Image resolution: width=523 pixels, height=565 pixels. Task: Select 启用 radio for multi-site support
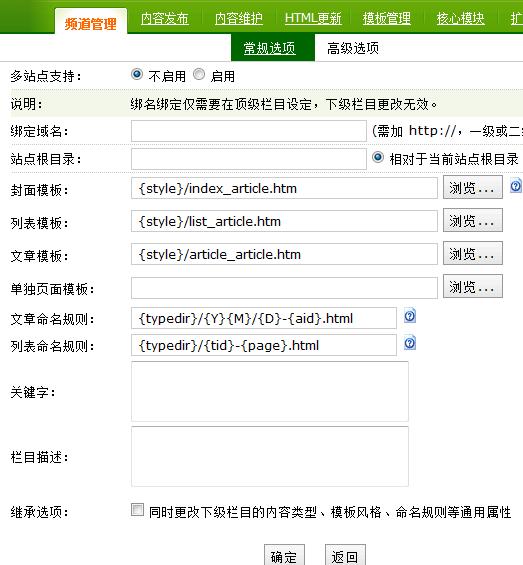click(x=199, y=74)
